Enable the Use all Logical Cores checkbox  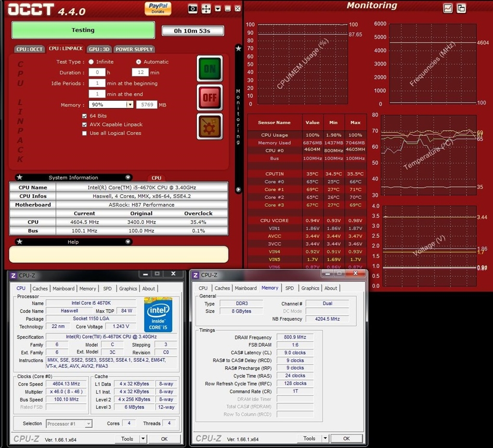84,133
